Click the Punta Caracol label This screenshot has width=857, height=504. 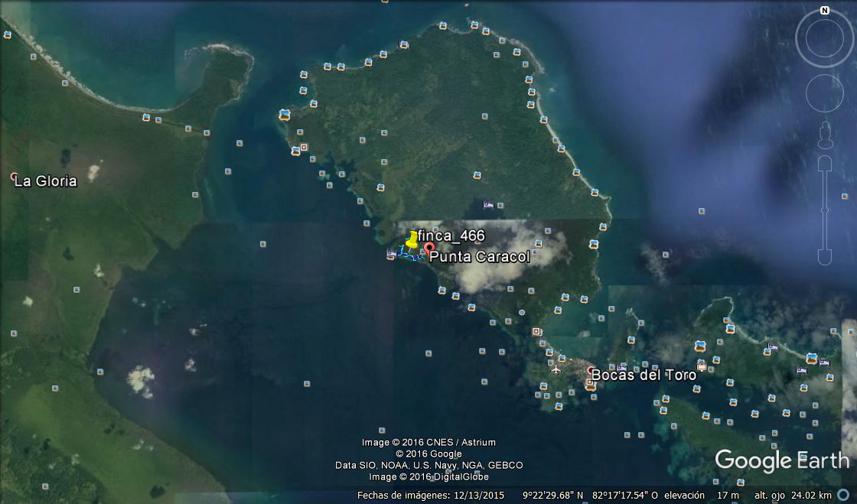pyautogui.click(x=480, y=257)
